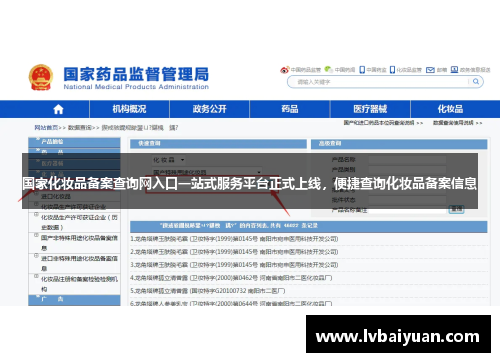Click the search magnifier icon
The width and height of the screenshot is (500, 362).
pyautogui.click(x=476, y=81)
